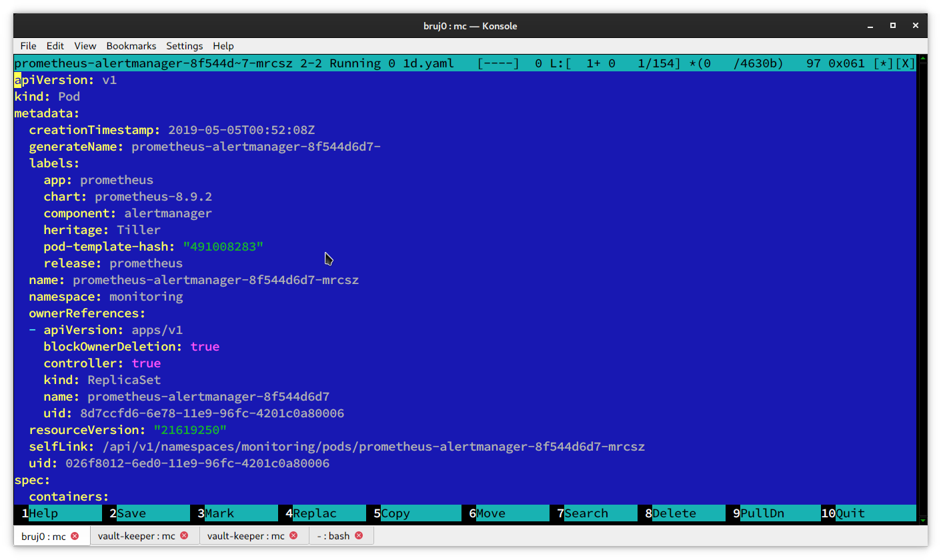Click the containers: key
The width and height of the screenshot is (941, 560).
pyautogui.click(x=69, y=497)
